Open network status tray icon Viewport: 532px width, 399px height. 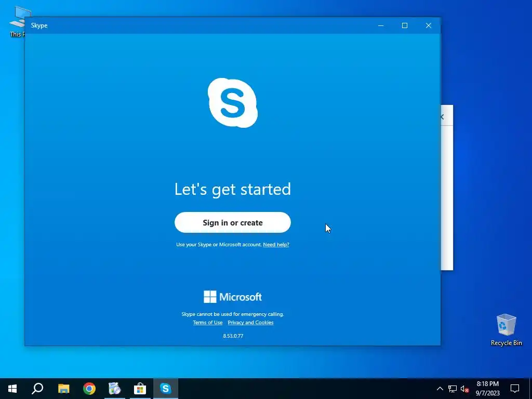point(453,389)
